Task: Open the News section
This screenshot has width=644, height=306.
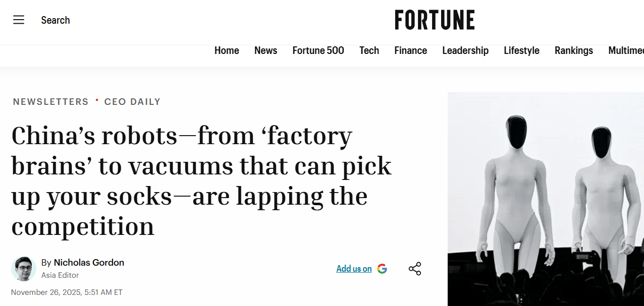Action: tap(265, 50)
